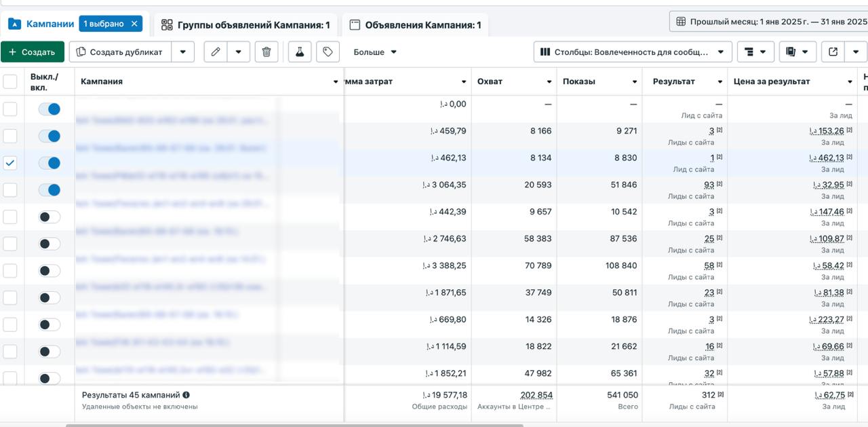Click the pencil edit icon

click(x=216, y=52)
